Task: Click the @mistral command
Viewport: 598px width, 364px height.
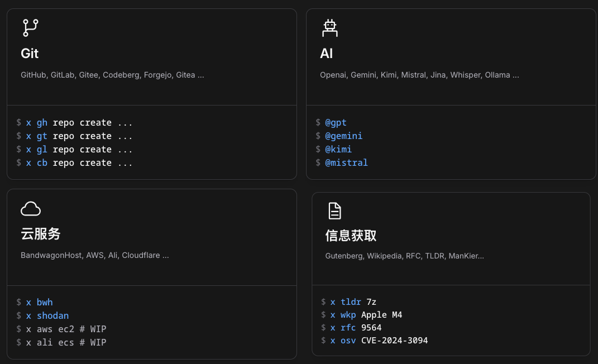Action: pyautogui.click(x=346, y=163)
